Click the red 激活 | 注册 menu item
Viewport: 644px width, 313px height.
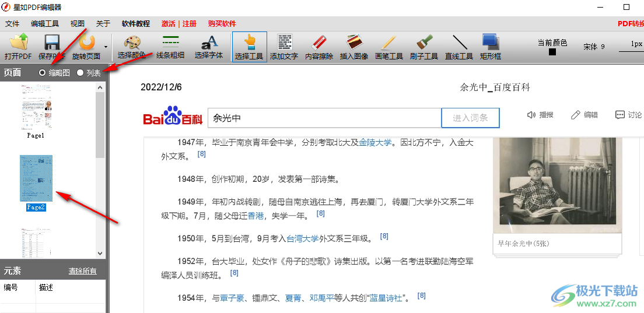tap(179, 24)
